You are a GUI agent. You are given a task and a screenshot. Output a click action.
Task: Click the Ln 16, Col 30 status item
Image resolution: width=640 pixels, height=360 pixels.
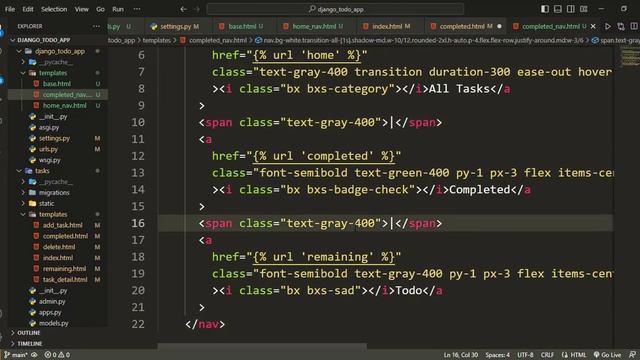point(460,355)
